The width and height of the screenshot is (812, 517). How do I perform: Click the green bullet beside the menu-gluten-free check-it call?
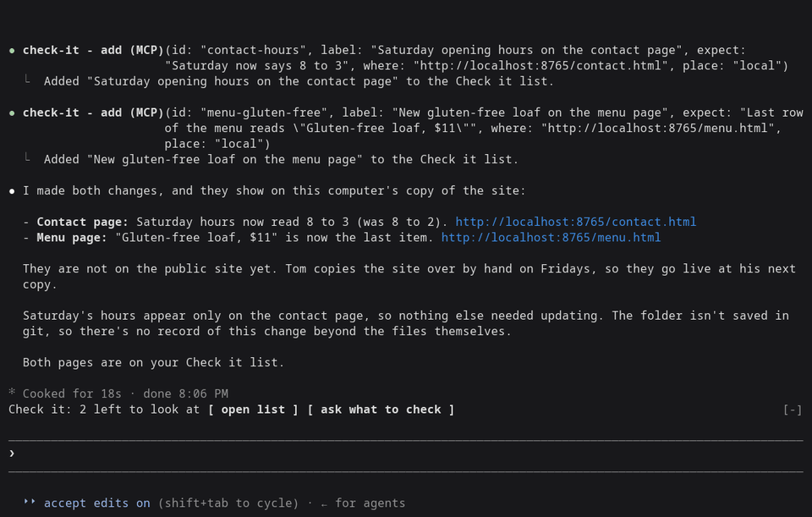click(12, 113)
